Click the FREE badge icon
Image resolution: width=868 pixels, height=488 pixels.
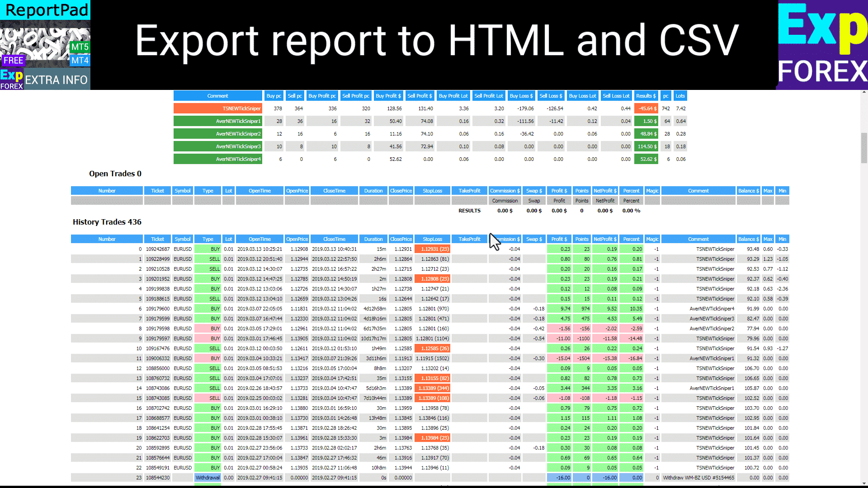point(13,61)
